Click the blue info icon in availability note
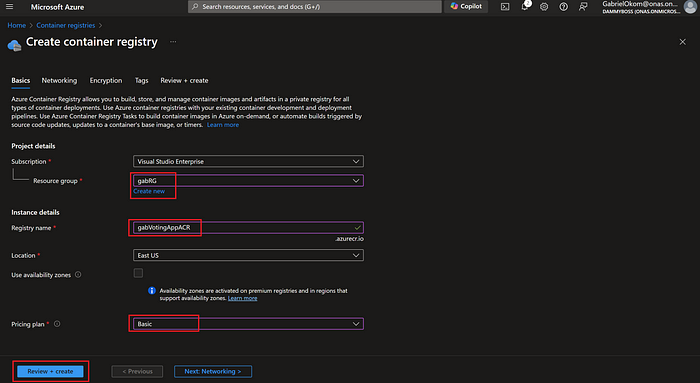Screen dimensions: 700x383 click(152, 291)
